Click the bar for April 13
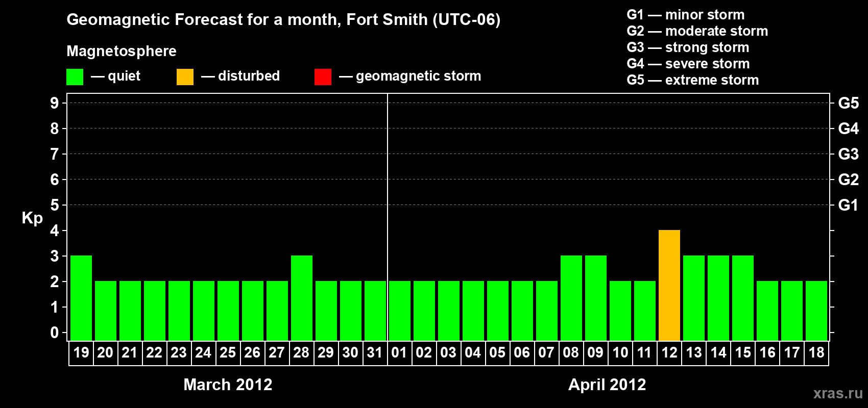 (694, 298)
